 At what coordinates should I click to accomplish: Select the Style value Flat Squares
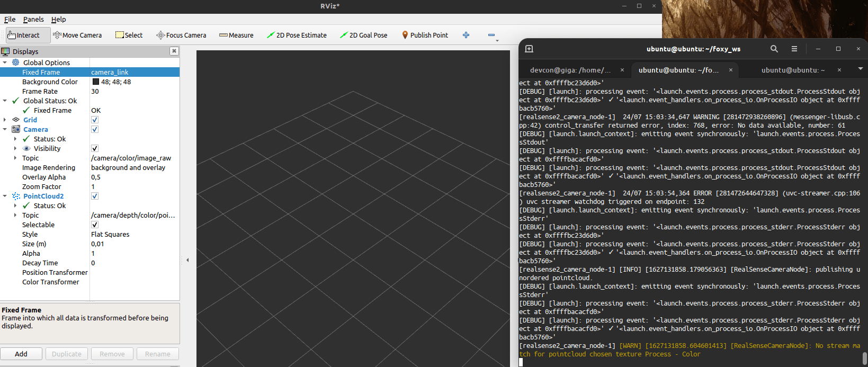[135, 234]
